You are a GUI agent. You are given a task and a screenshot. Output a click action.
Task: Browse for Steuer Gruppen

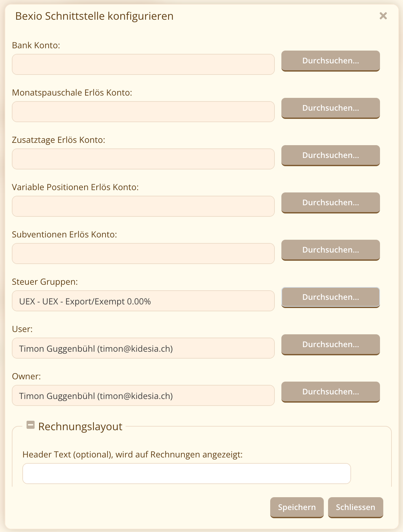coord(330,297)
